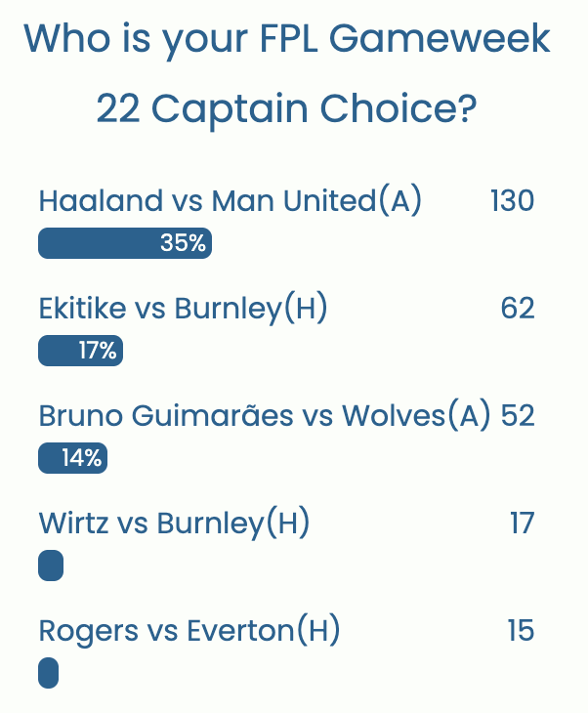
Task: Select Bruno Guimarães vs Wolves(A) option
Action: [x=264, y=416]
